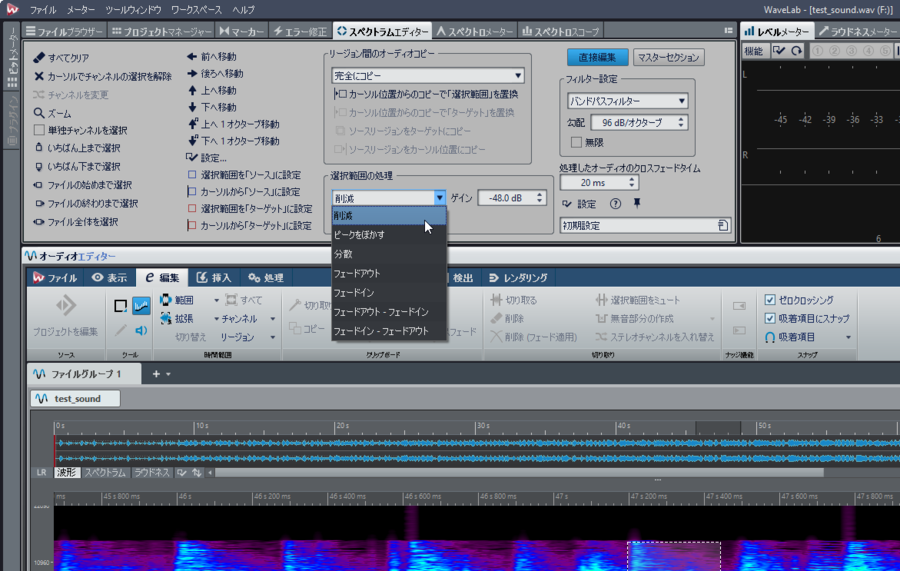Open the チャンネル dropdown in 時間範囲
The width and height of the screenshot is (900, 571).
[x=273, y=318]
